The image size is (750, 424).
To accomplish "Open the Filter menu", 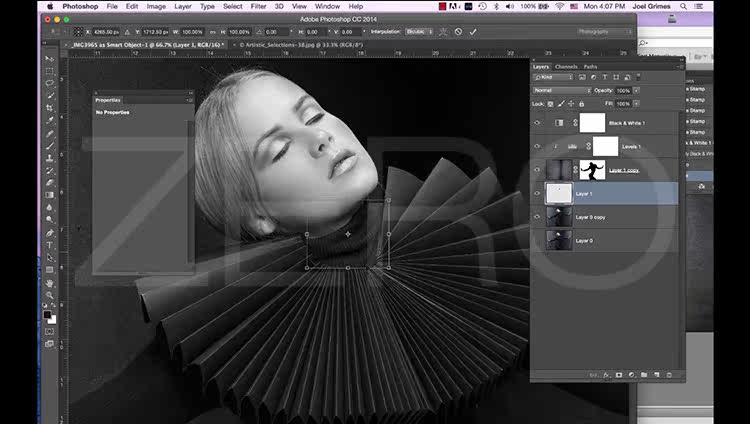I will [259, 6].
